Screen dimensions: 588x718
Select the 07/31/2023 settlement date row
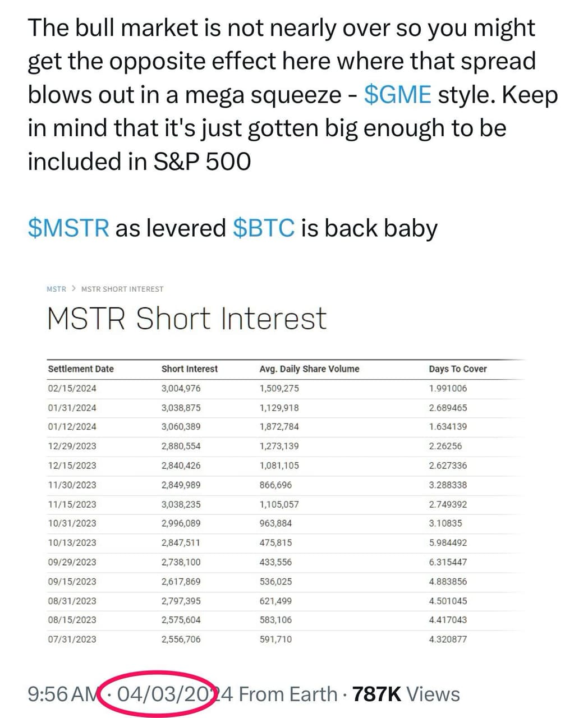point(72,639)
